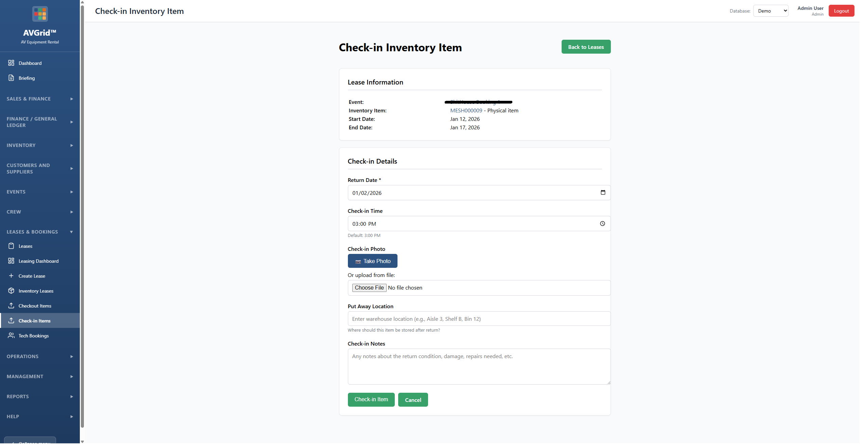Open the Database selector showing Demo

(x=770, y=11)
